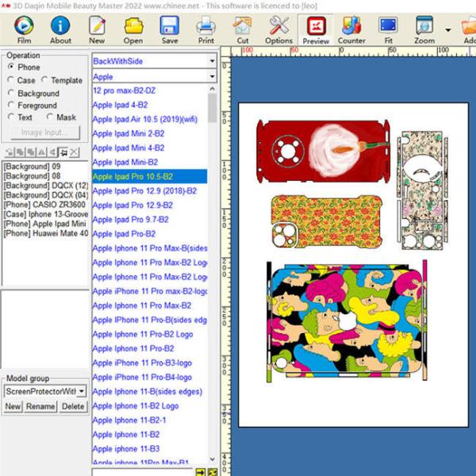The image size is (476, 476).
Task: Choose the Background operation radio button
Action: click(10, 93)
